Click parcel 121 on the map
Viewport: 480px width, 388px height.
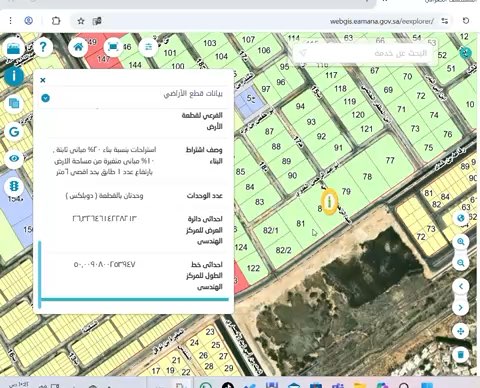(x=366, y=129)
